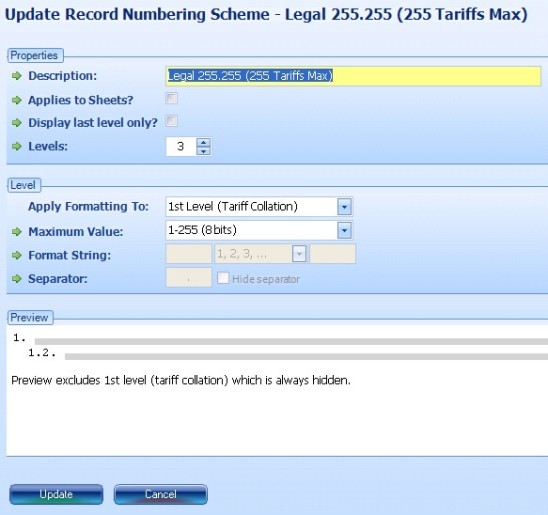Check the Hide separator option
Image resolution: width=548 pixels, height=515 pixels.
point(223,278)
